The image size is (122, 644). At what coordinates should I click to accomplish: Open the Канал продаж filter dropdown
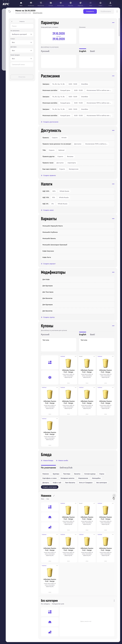22,58
